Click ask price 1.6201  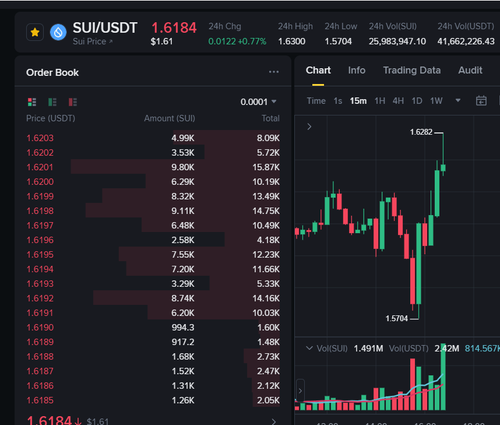[40, 167]
